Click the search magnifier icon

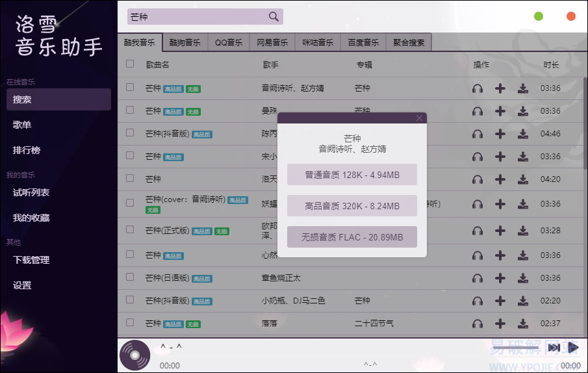pyautogui.click(x=274, y=16)
